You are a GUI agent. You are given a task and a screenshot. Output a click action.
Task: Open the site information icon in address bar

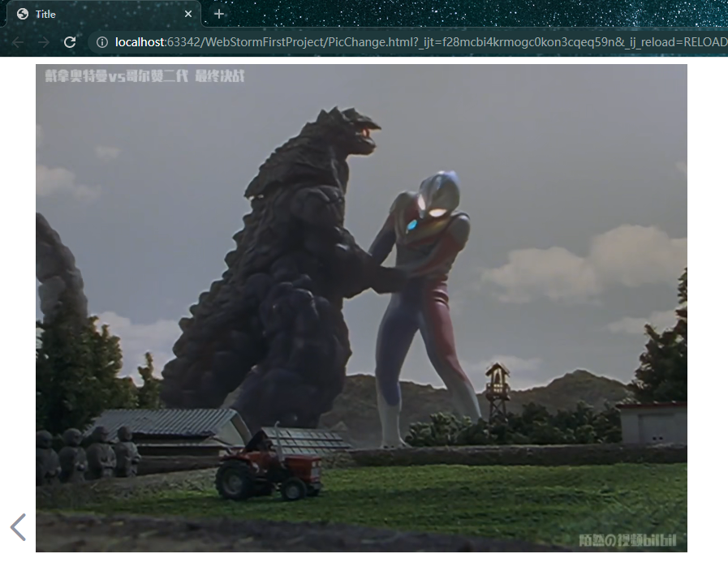pyautogui.click(x=102, y=42)
